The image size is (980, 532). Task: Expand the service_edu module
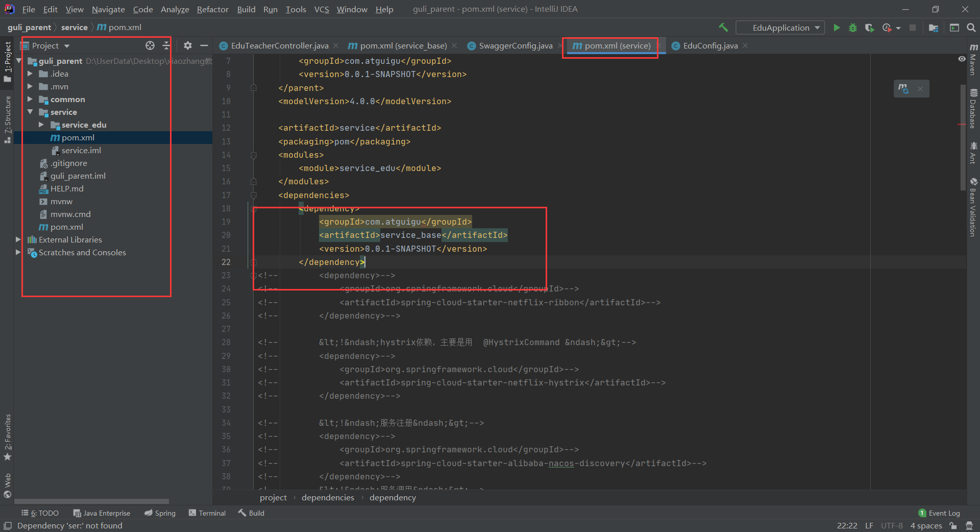pyautogui.click(x=41, y=125)
